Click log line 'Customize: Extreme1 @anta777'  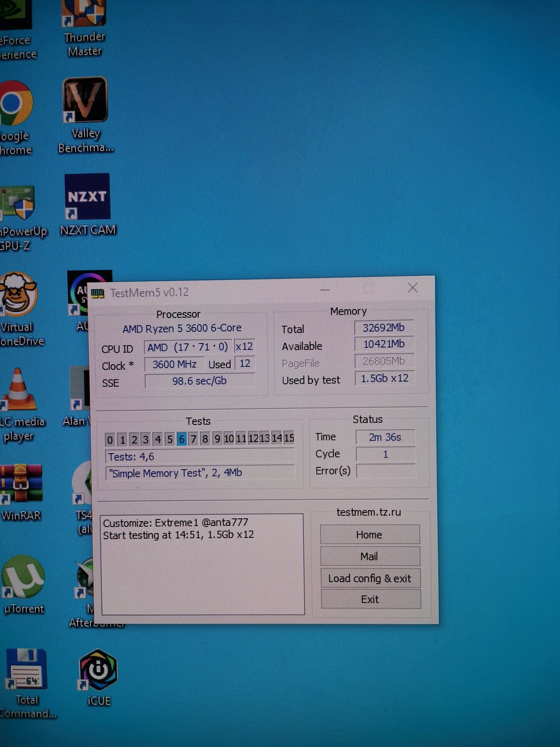click(x=176, y=522)
